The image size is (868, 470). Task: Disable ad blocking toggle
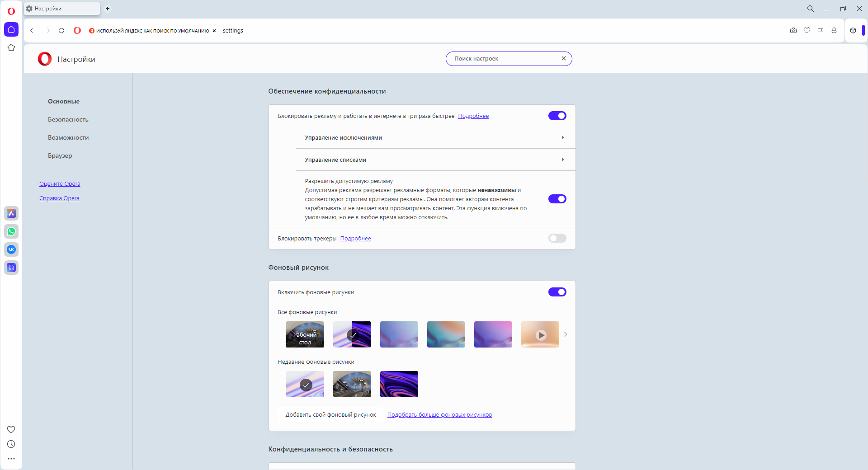point(557,116)
